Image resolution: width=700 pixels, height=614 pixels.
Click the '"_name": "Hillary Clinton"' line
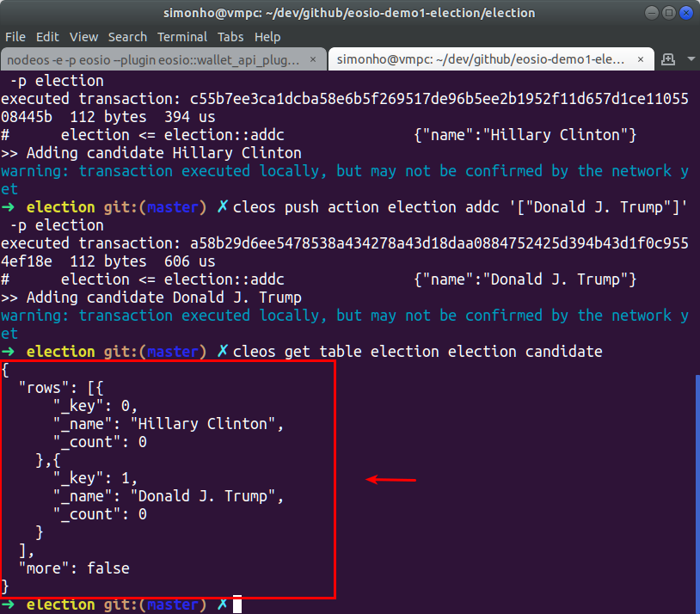coord(169,424)
